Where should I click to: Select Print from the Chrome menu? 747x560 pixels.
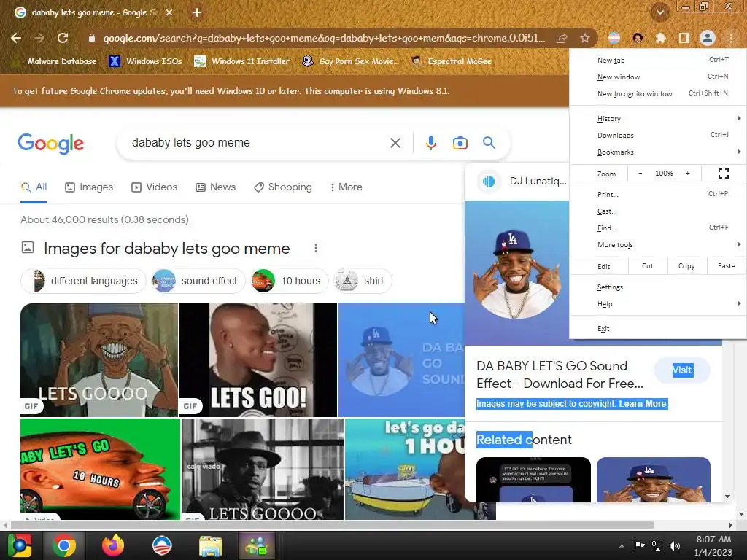pos(658,194)
